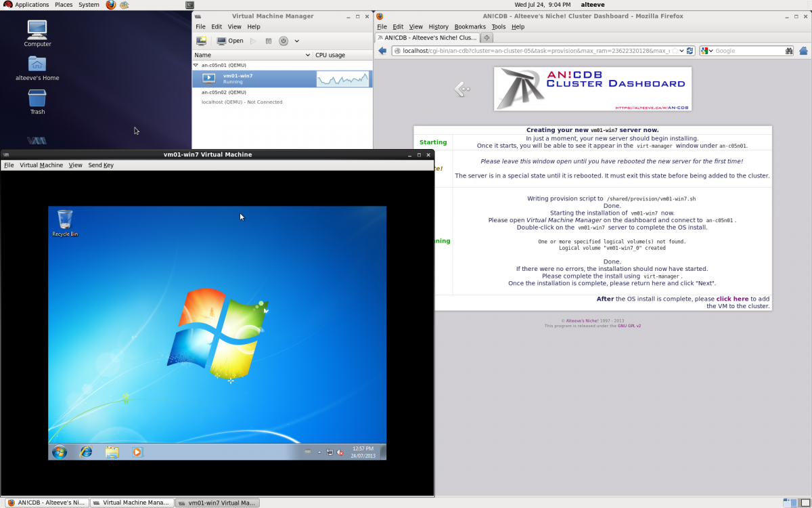This screenshot has height=508, width=812.
Task: Click the power shutdown icon in toolbar
Action: pyautogui.click(x=283, y=41)
